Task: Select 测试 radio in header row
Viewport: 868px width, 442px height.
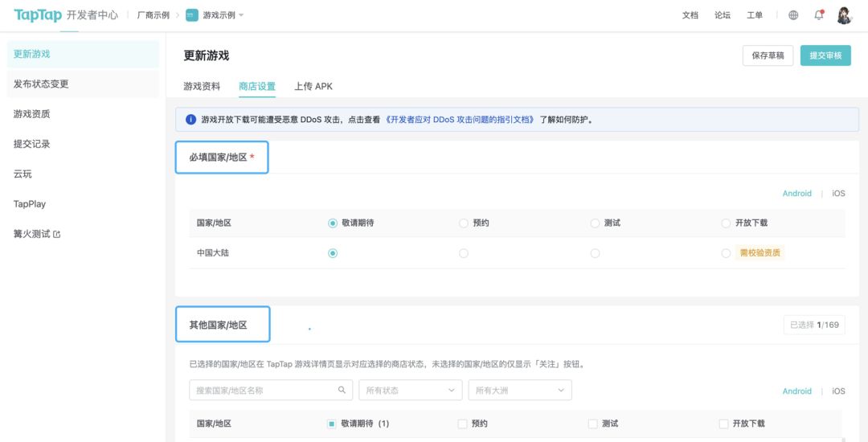Action: pos(595,223)
